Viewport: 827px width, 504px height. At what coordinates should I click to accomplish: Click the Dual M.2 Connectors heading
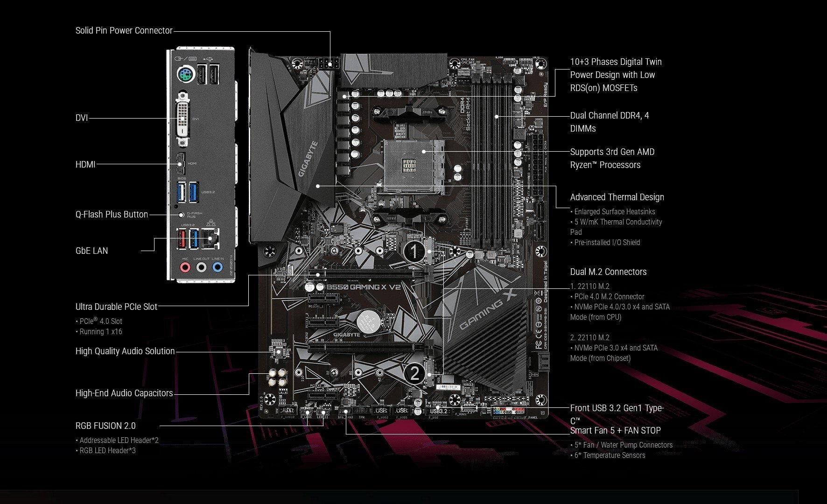click(x=609, y=272)
